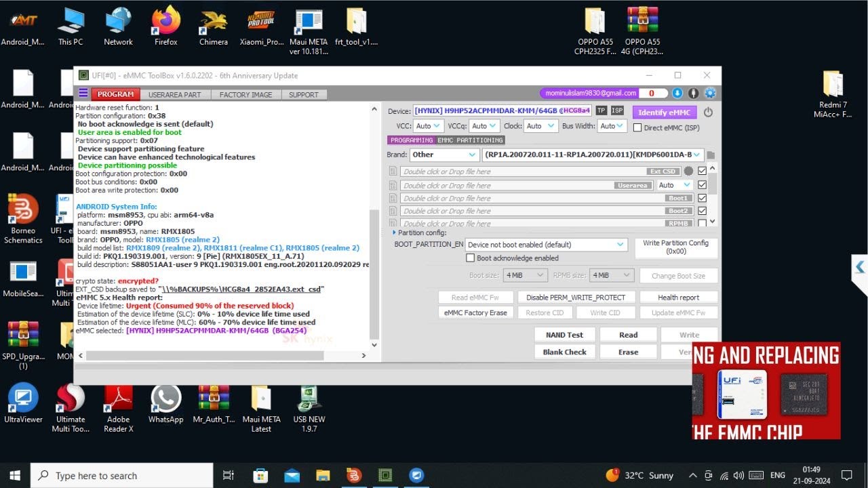This screenshot has width=868, height=488.
Task: Click the TP badge icon
Action: click(601, 111)
